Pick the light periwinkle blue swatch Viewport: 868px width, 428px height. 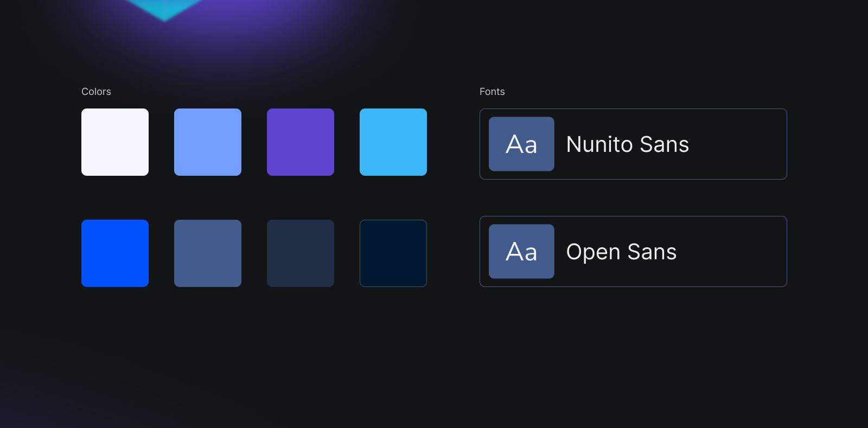(x=208, y=142)
